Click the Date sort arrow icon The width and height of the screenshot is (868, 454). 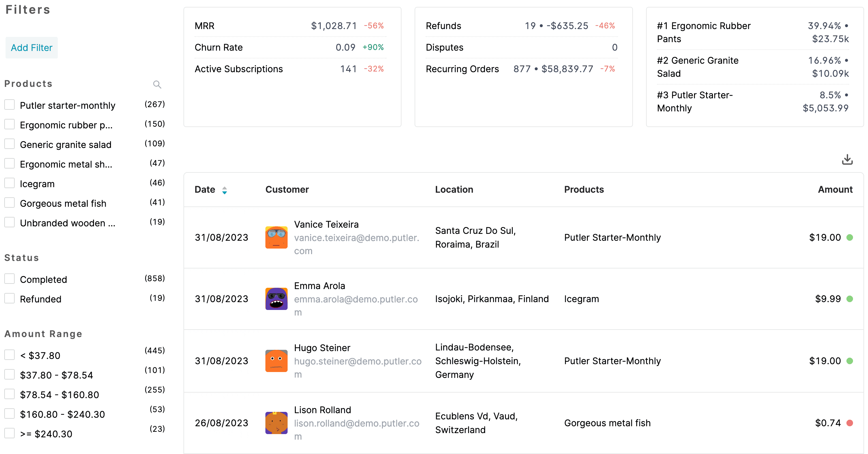click(x=225, y=190)
